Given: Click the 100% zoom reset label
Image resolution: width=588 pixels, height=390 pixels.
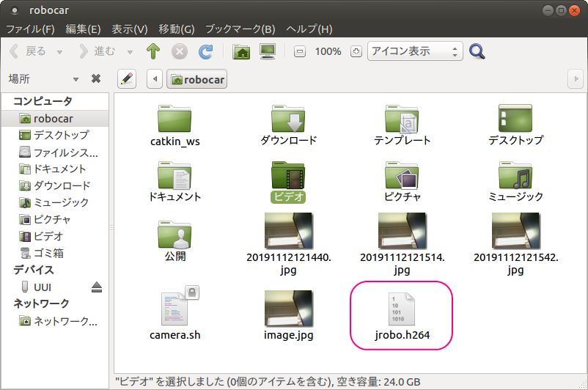Looking at the screenshot, I should click(x=328, y=51).
